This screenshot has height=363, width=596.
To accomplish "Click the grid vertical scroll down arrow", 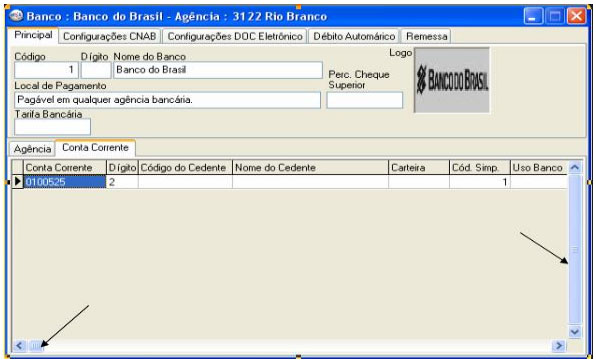I will coord(575,332).
